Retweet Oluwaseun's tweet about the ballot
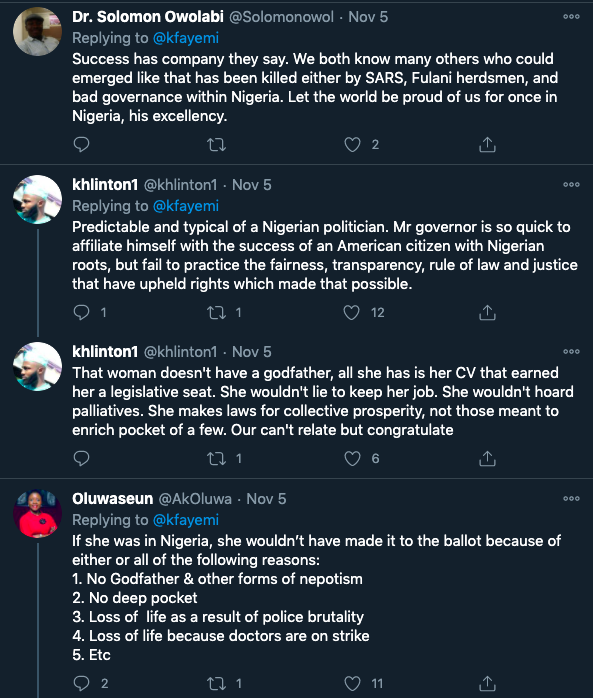The image size is (593, 698). coord(216,683)
